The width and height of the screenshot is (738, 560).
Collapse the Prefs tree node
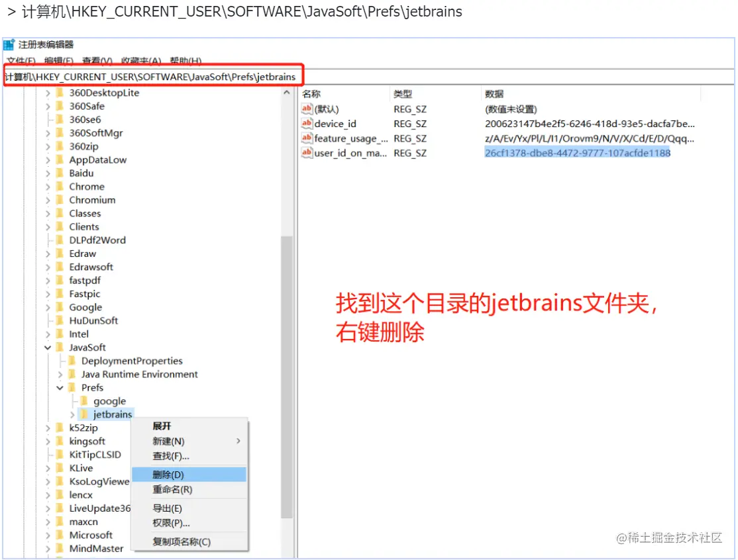click(60, 388)
